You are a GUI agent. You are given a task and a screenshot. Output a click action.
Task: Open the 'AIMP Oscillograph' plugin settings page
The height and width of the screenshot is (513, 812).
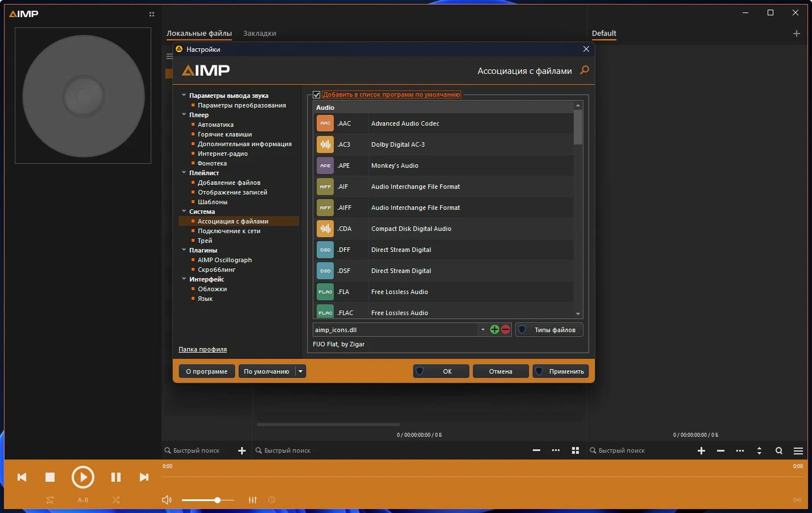pyautogui.click(x=225, y=260)
